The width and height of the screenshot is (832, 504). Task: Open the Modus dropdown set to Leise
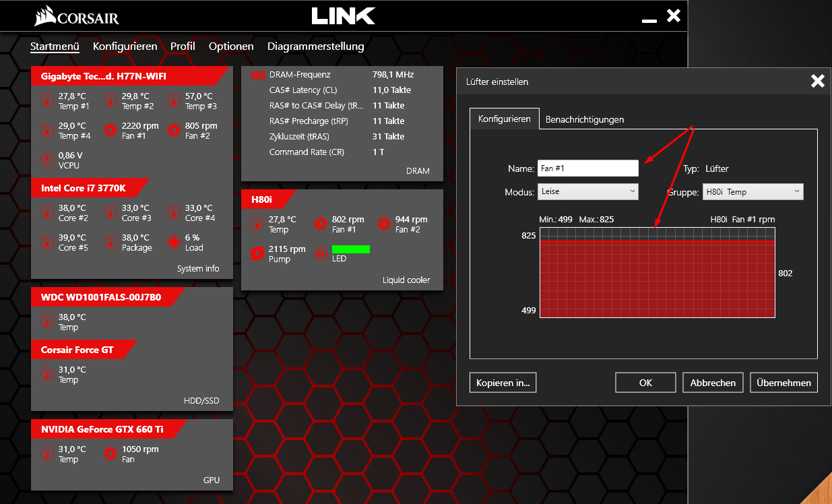(588, 191)
